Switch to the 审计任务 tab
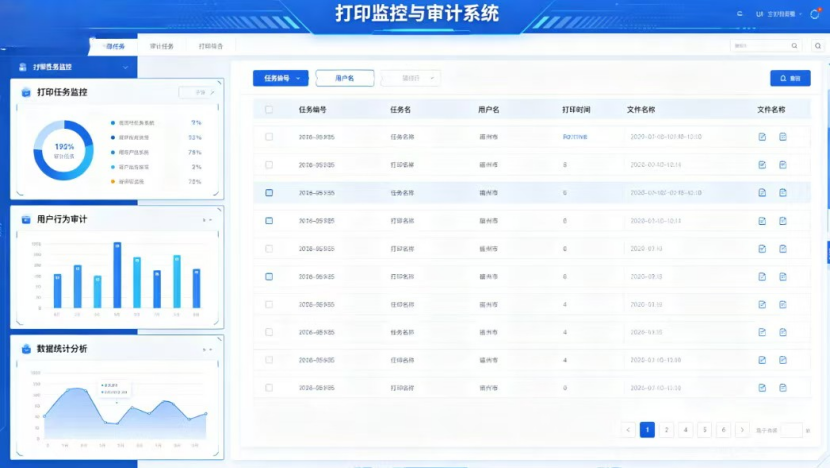This screenshot has width=830, height=468. (x=161, y=47)
